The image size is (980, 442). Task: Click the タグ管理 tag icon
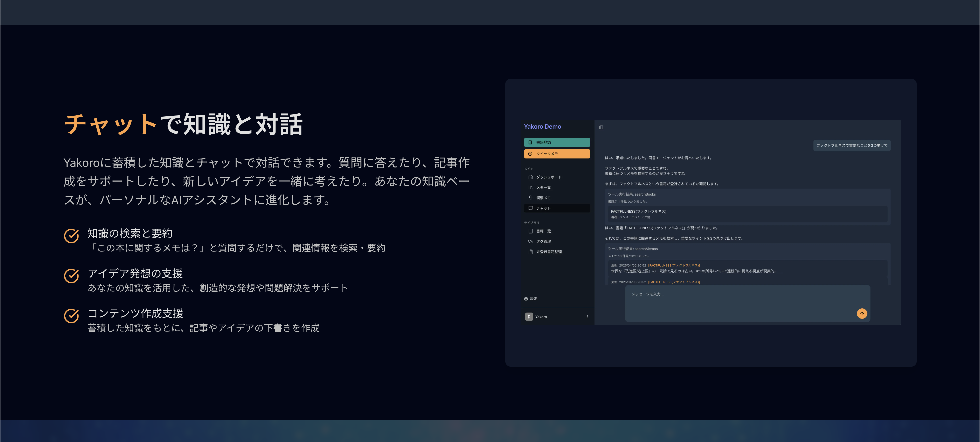tap(530, 242)
